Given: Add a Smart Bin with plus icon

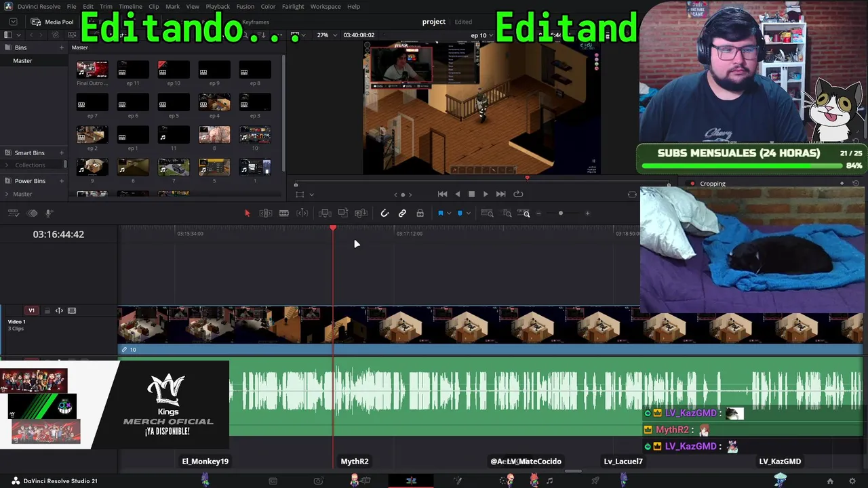Looking at the screenshot, I should (61, 153).
